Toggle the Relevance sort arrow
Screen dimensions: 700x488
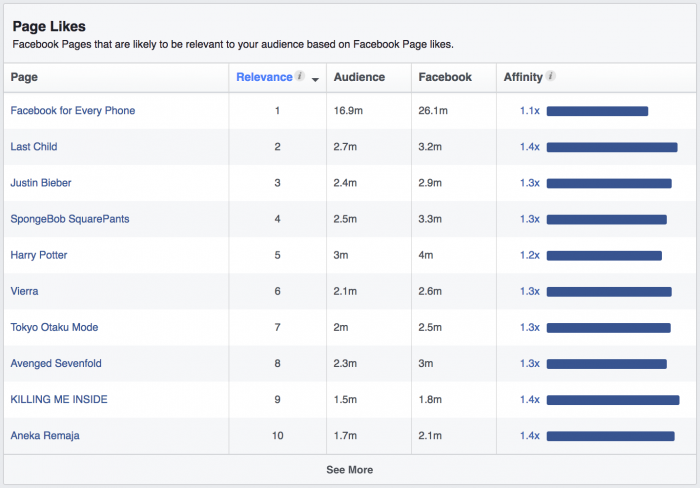coord(316,79)
